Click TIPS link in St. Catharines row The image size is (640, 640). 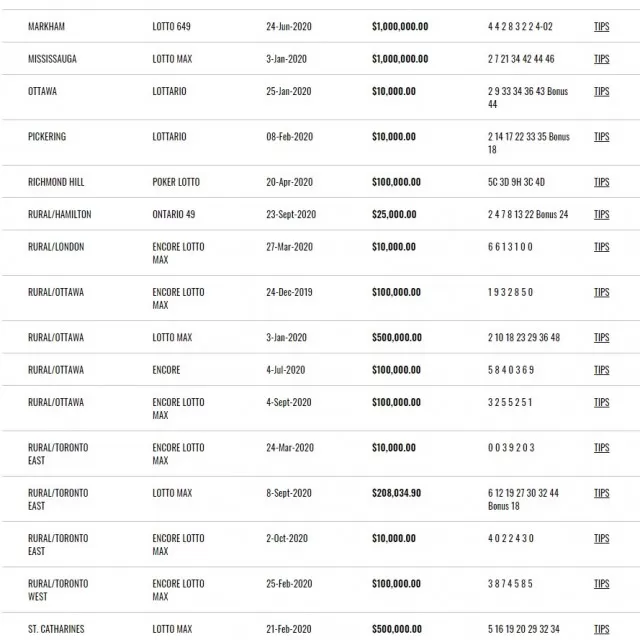[601, 629]
